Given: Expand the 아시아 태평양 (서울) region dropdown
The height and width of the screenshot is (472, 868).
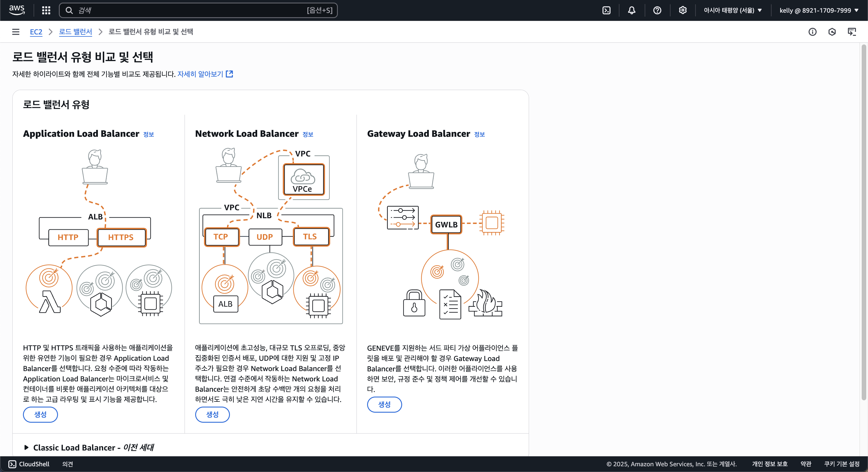Looking at the screenshot, I should pos(733,10).
